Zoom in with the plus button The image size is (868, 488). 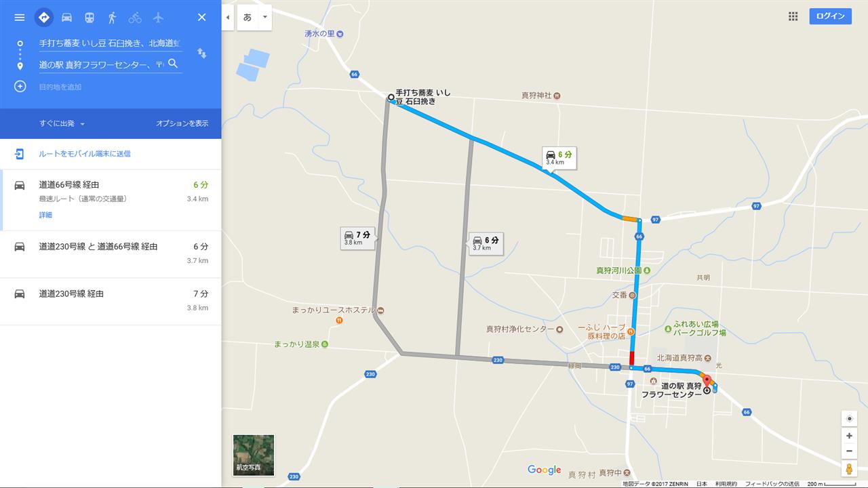pyautogui.click(x=849, y=436)
